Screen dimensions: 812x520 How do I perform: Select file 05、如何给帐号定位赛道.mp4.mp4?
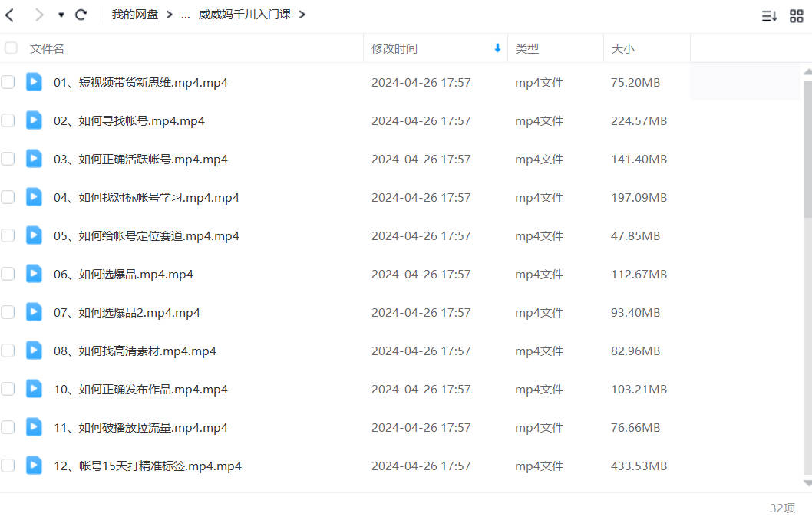[x=147, y=235]
